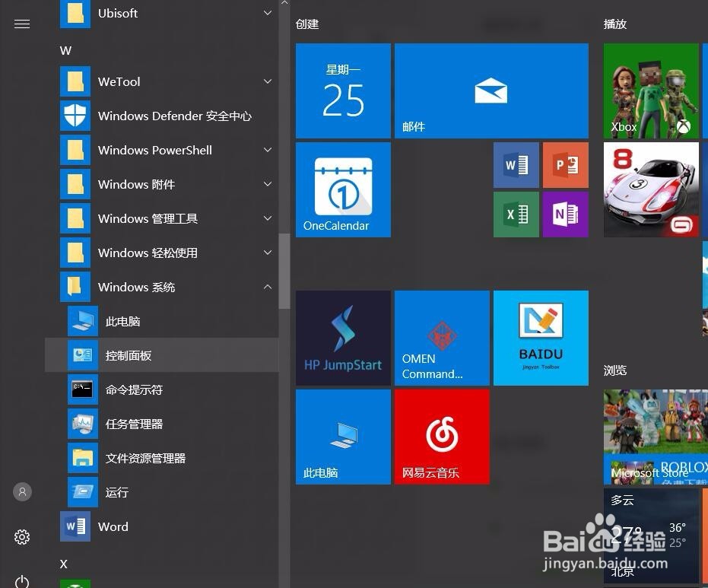Click the X letter section header

[64, 564]
